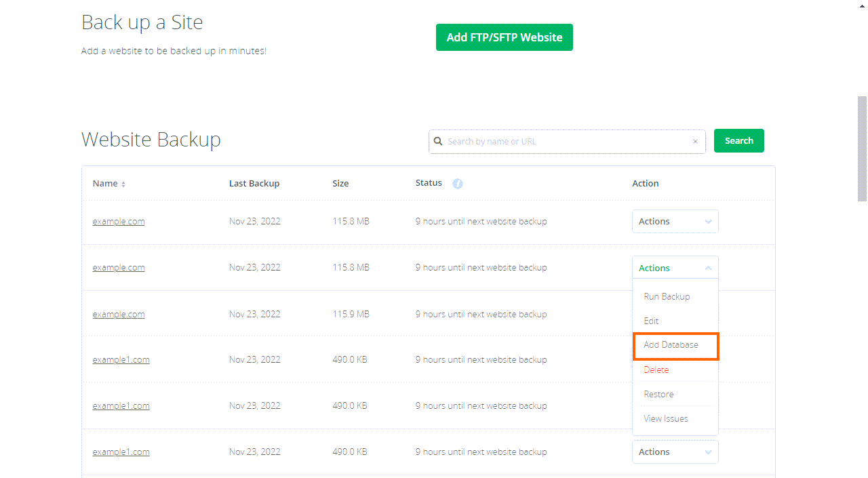Viewport: 868px width, 478px height.
Task: Select Run Backup from the Actions menu
Action: click(667, 296)
